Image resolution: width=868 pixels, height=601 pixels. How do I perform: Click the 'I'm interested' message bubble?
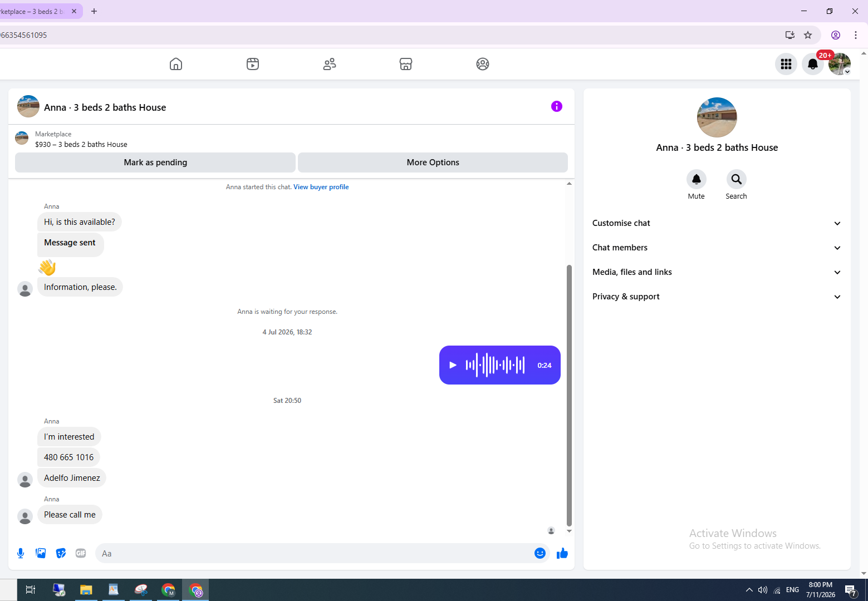[x=69, y=437]
